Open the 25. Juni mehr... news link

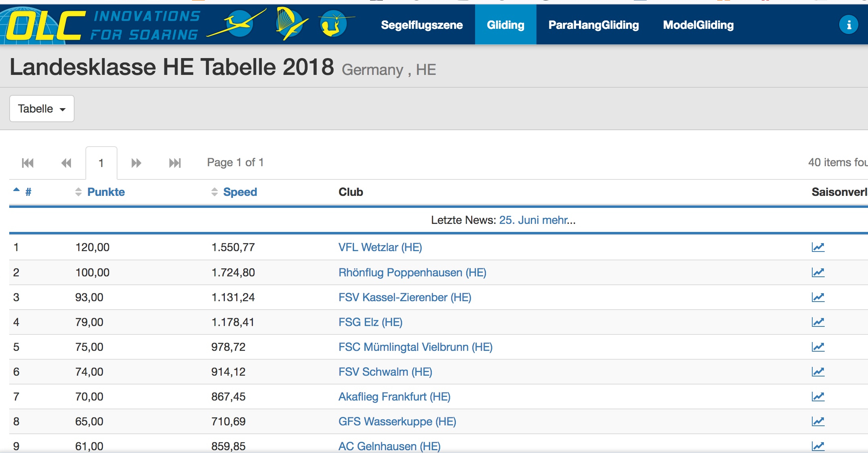pos(537,220)
